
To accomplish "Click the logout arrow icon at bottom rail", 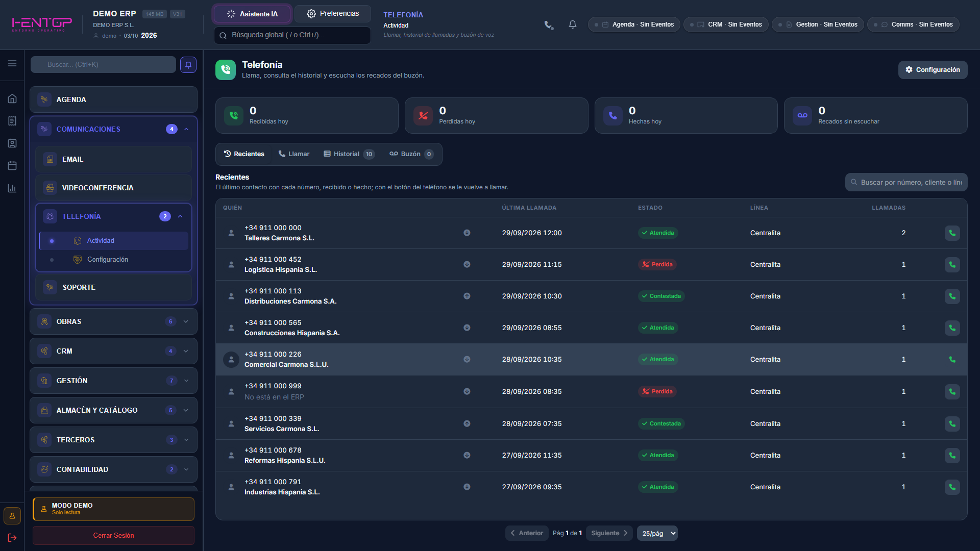I will point(12,538).
